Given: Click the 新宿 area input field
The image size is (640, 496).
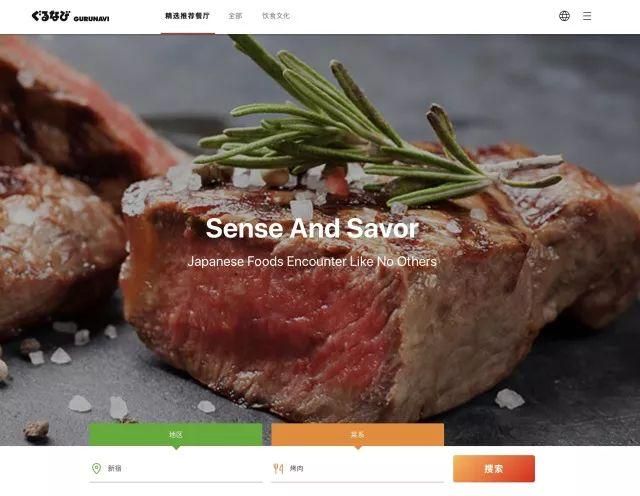Looking at the screenshot, I should 176,469.
